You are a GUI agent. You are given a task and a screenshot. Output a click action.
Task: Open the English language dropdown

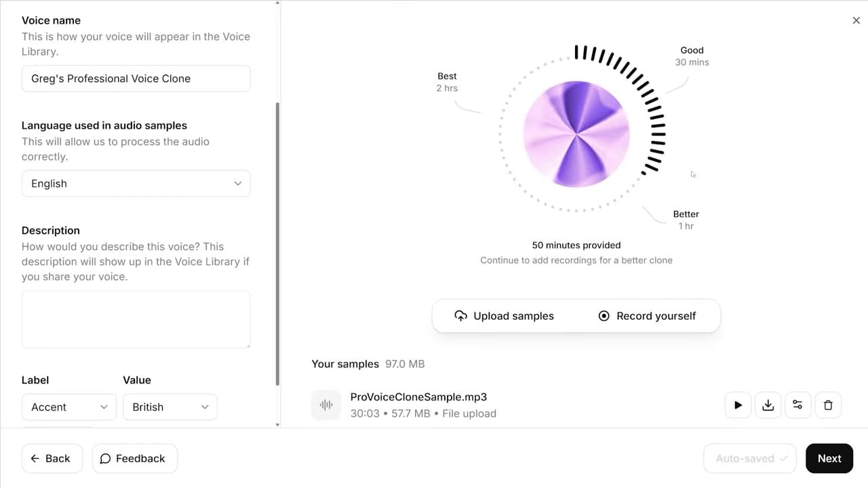[136, 184]
